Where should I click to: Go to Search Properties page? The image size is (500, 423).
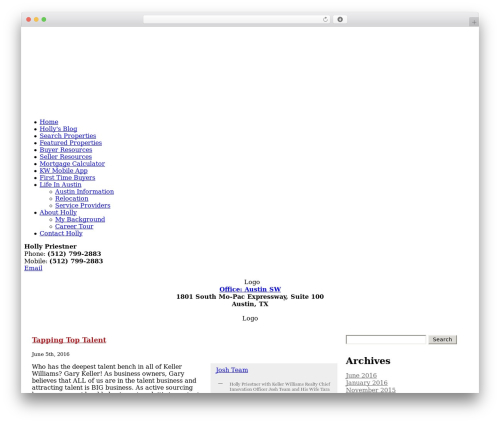click(68, 136)
